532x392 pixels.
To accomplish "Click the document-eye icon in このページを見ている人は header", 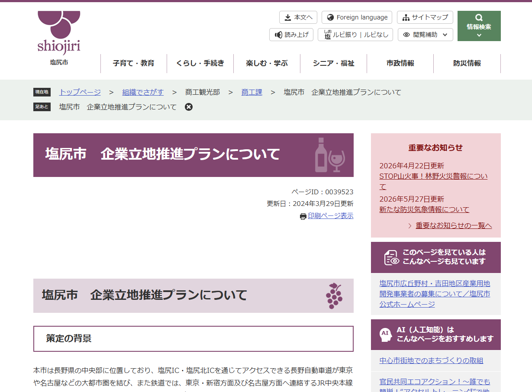I will pyautogui.click(x=392, y=257).
